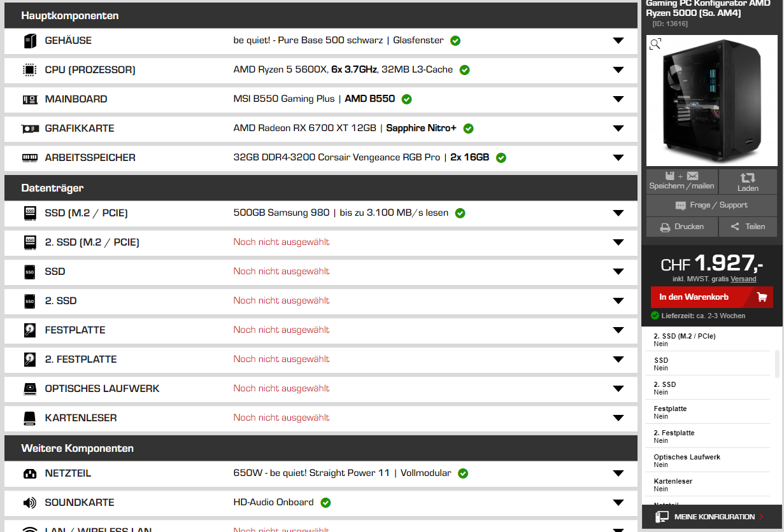
Task: Expand the Grafikkarte dropdown arrow
Action: [x=618, y=129]
